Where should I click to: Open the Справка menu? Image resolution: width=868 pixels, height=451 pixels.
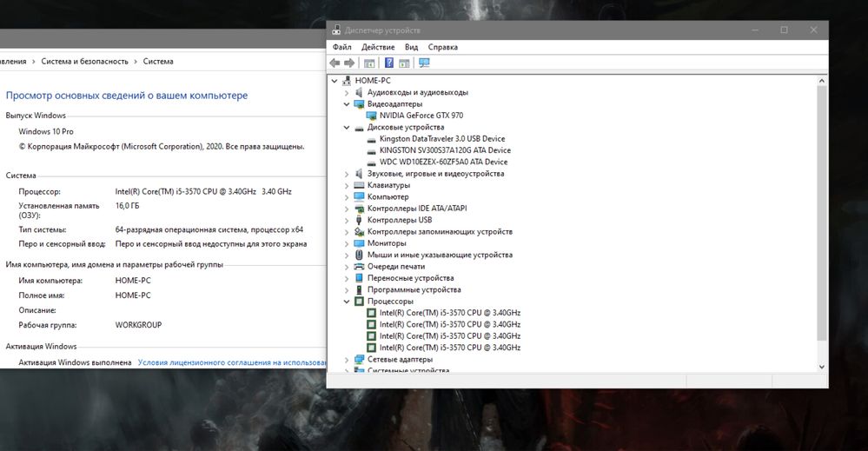[x=443, y=47]
